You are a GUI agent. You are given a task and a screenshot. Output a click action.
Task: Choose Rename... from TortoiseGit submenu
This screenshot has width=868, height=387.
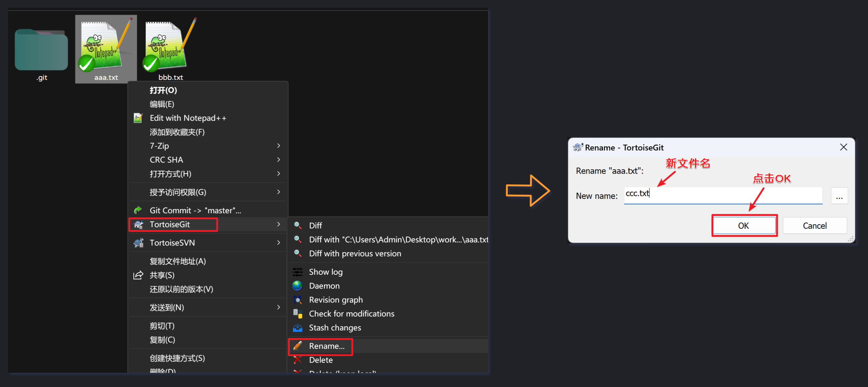click(326, 346)
